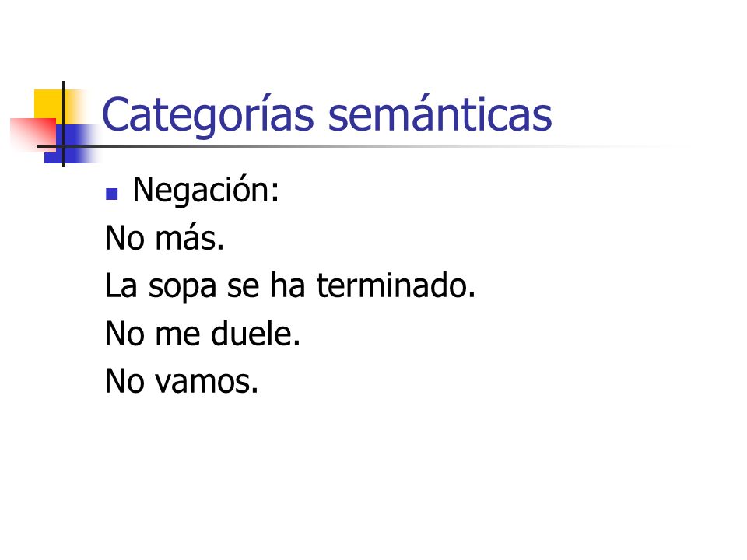Click the word "sopa" in the third line
Screen dimensions: 747x560
pyautogui.click(x=182, y=287)
